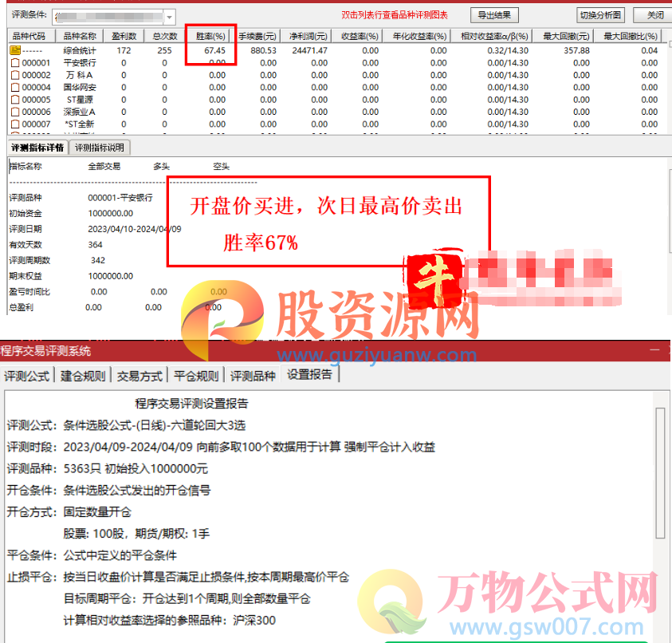Minimize the 程序交易评测系统 window
The width and height of the screenshot is (672, 643).
click(x=654, y=350)
